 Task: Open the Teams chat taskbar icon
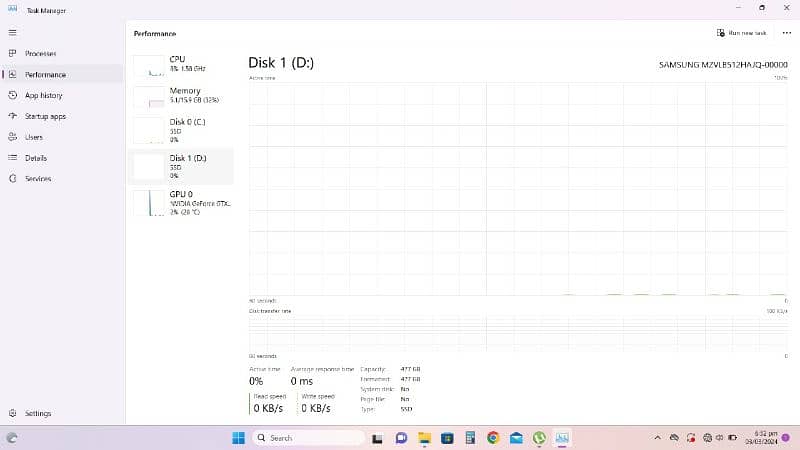(x=401, y=438)
